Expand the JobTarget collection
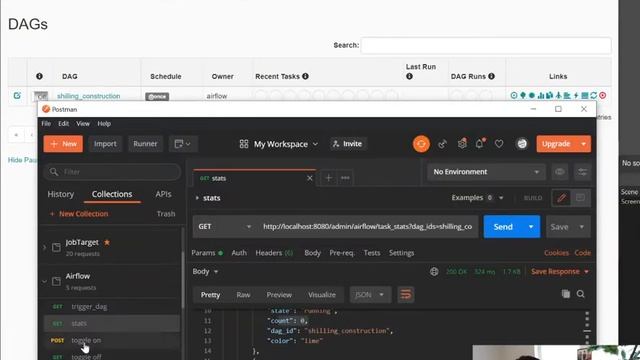This screenshot has height=360, width=640. (44, 247)
